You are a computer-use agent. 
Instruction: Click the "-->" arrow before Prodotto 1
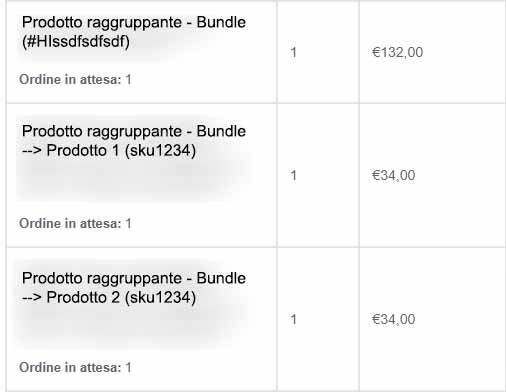[x=32, y=151]
